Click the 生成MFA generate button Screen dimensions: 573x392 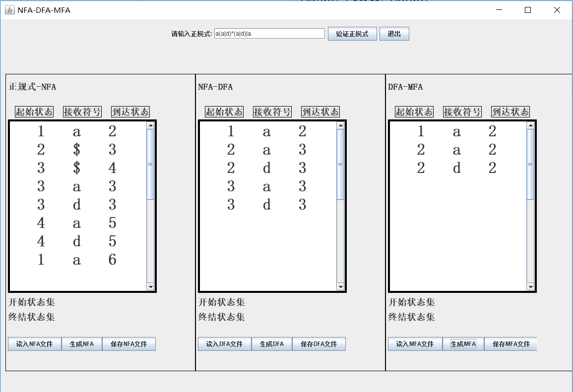point(462,343)
